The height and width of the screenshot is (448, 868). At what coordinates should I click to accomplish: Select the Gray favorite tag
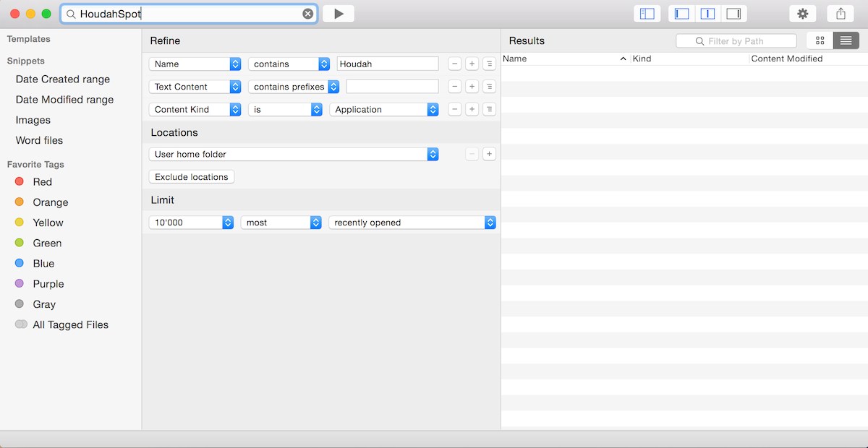pyautogui.click(x=44, y=304)
